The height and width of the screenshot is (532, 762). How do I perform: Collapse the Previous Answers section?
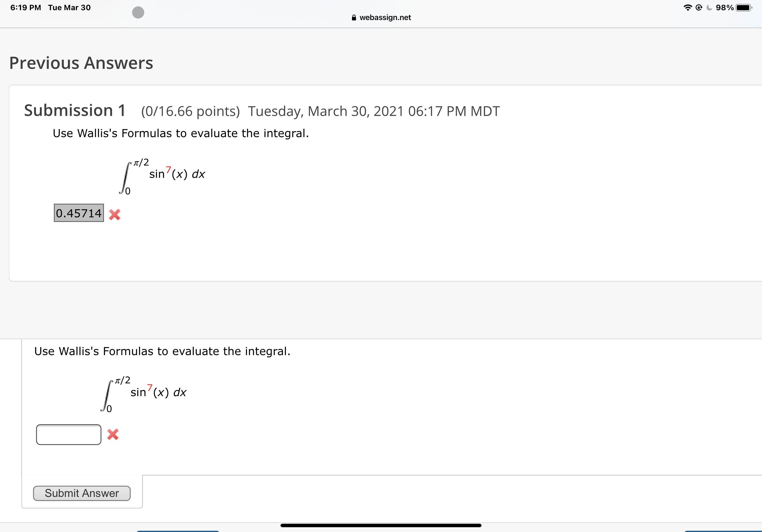point(81,63)
